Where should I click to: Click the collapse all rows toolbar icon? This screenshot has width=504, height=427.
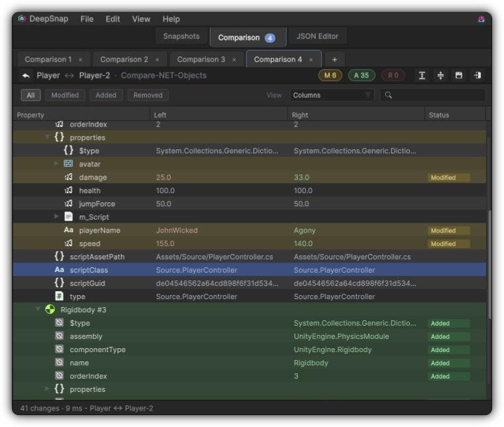click(x=440, y=76)
